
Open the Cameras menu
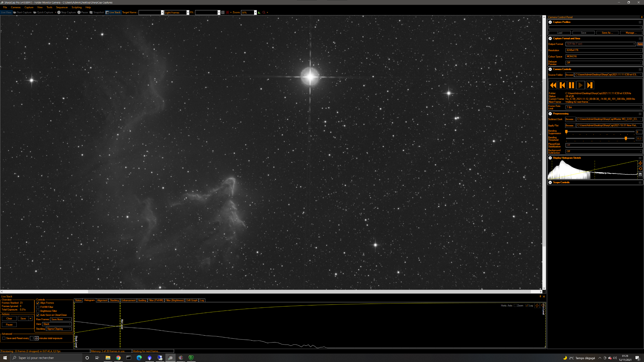click(16, 7)
